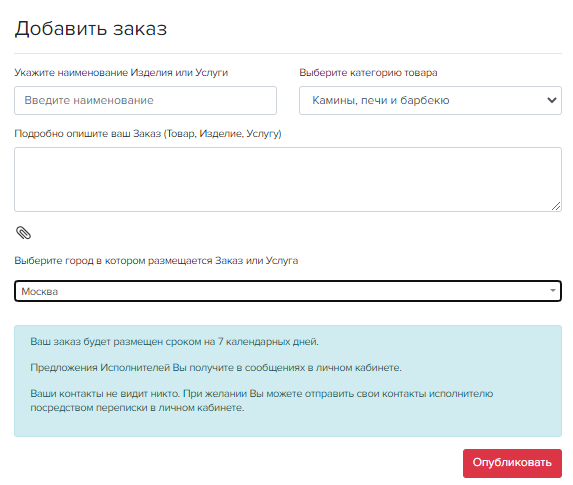Viewport: 573px width, 485px height.
Task: Click the textarea resize grip handle
Action: (556, 206)
